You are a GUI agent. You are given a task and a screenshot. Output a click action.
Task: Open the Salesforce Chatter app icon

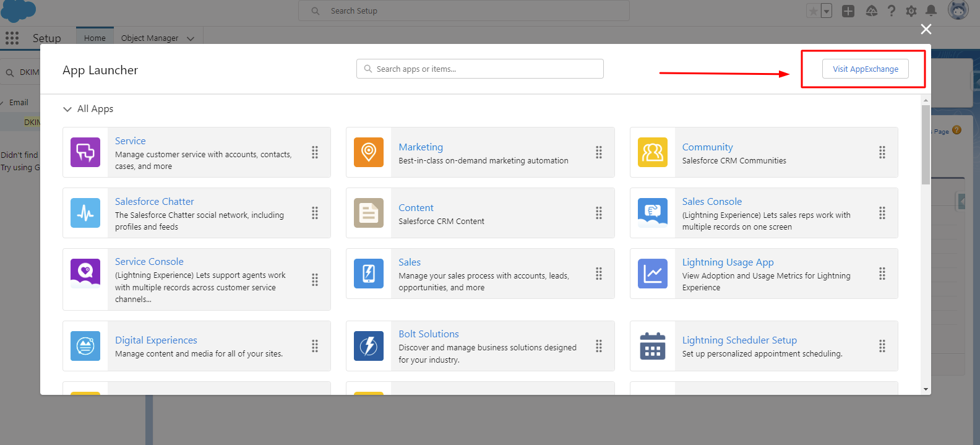(85, 213)
